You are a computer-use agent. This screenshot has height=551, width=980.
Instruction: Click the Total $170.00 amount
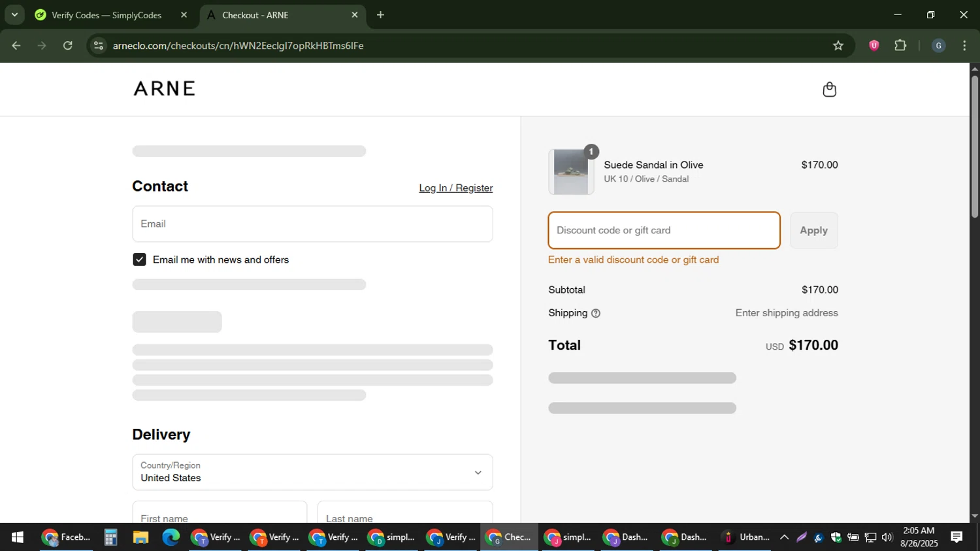pyautogui.click(x=813, y=345)
